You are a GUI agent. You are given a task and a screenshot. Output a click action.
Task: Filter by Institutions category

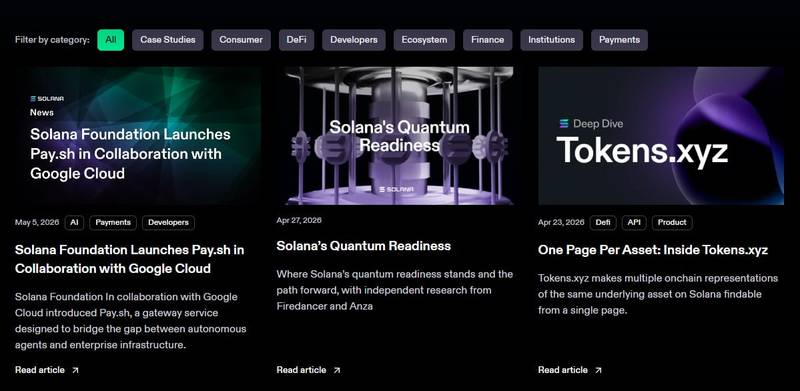pyautogui.click(x=552, y=40)
